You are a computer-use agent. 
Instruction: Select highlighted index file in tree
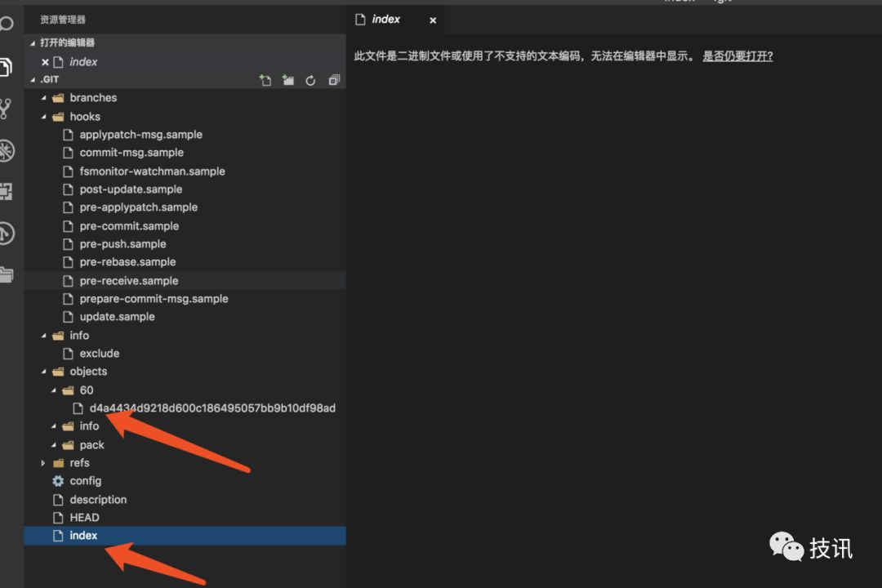point(185,536)
